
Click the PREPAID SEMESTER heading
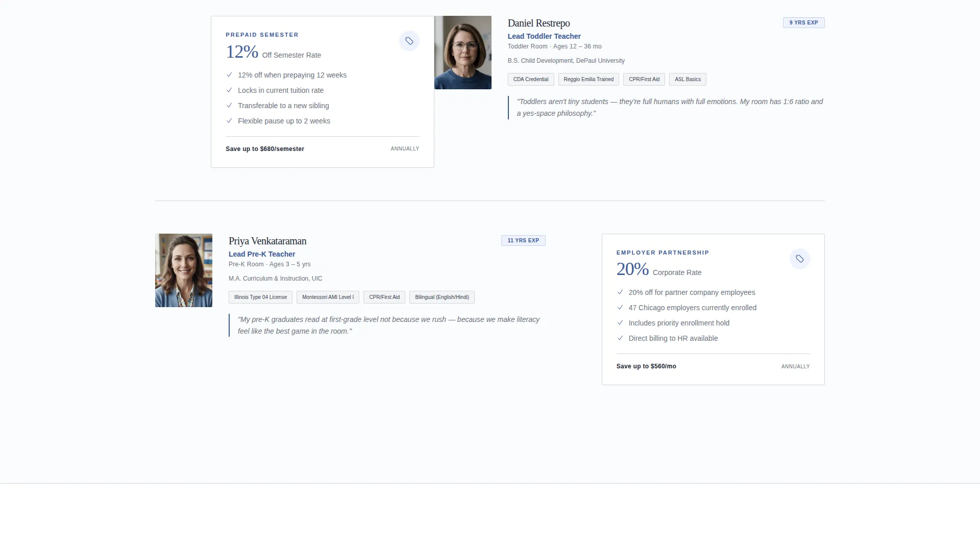click(262, 35)
